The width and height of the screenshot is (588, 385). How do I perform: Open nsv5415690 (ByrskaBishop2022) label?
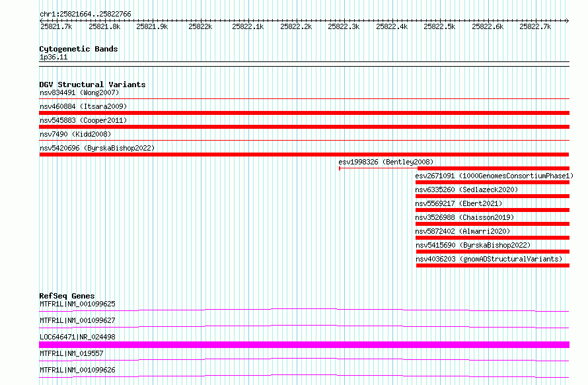click(x=473, y=245)
